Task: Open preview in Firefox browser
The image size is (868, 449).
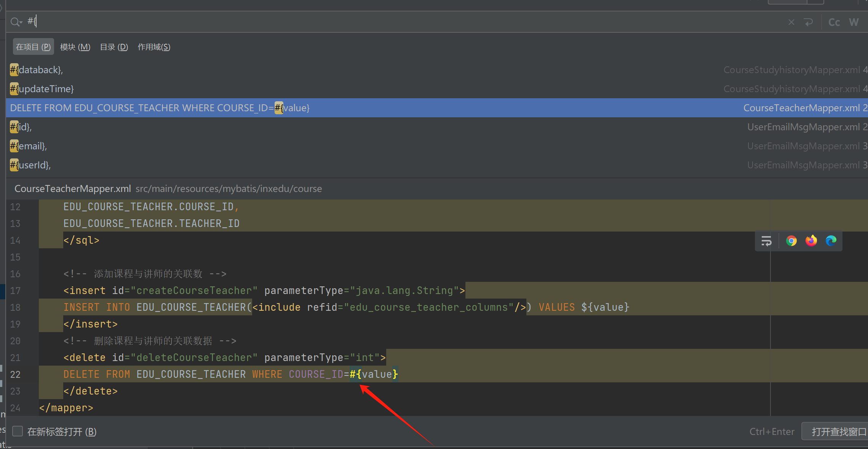Action: (811, 241)
